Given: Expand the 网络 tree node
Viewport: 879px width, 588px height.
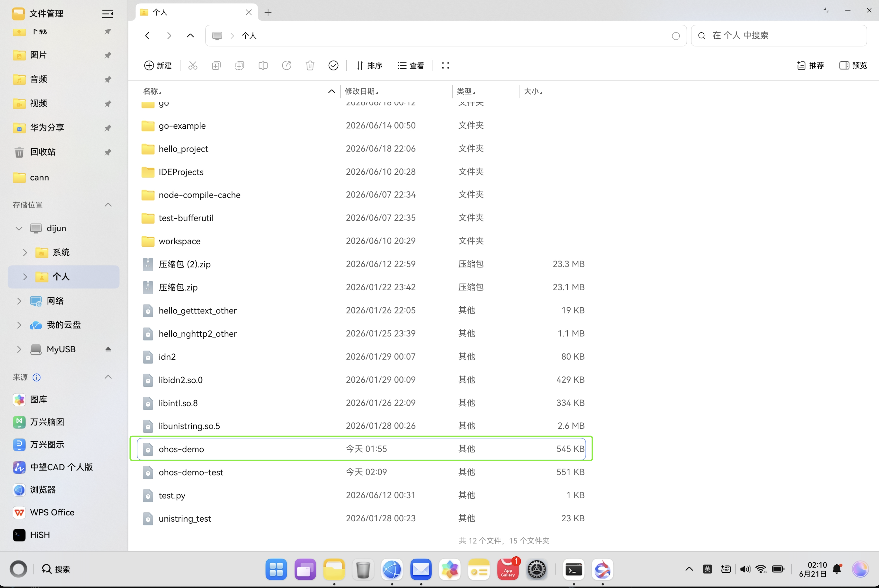Looking at the screenshot, I should [x=19, y=301].
